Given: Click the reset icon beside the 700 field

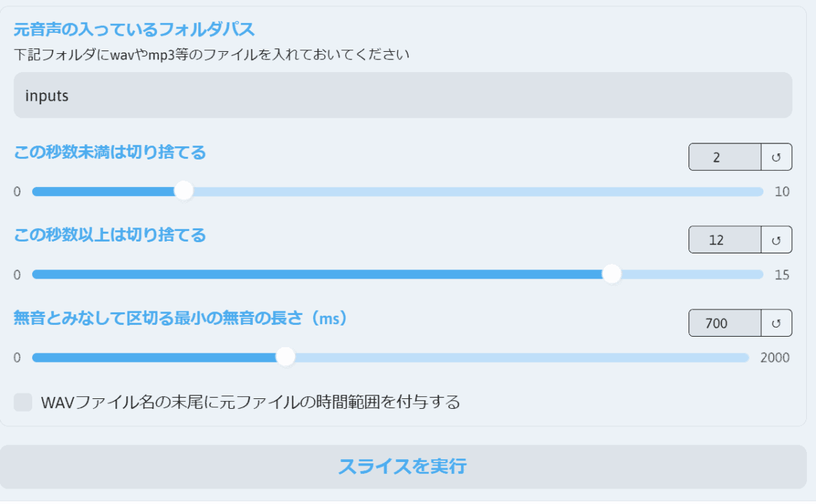Looking at the screenshot, I should tap(777, 323).
